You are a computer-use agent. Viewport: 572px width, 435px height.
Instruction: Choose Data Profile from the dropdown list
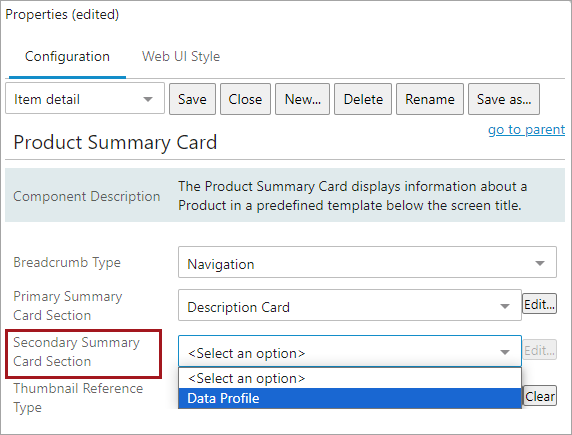pos(350,398)
